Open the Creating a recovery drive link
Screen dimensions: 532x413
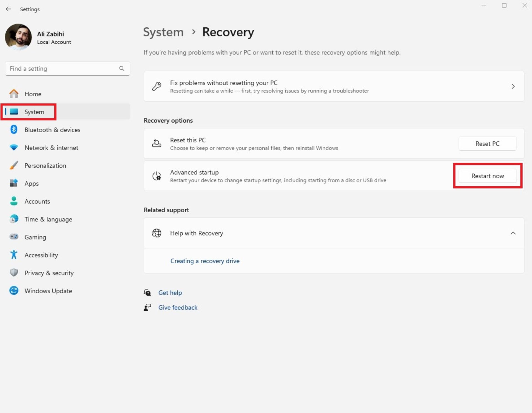205,260
